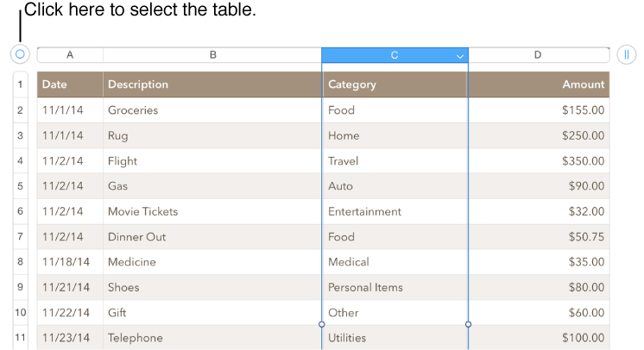Screen dimensions: 644x350
Task: Select column A header
Action: tap(70, 55)
